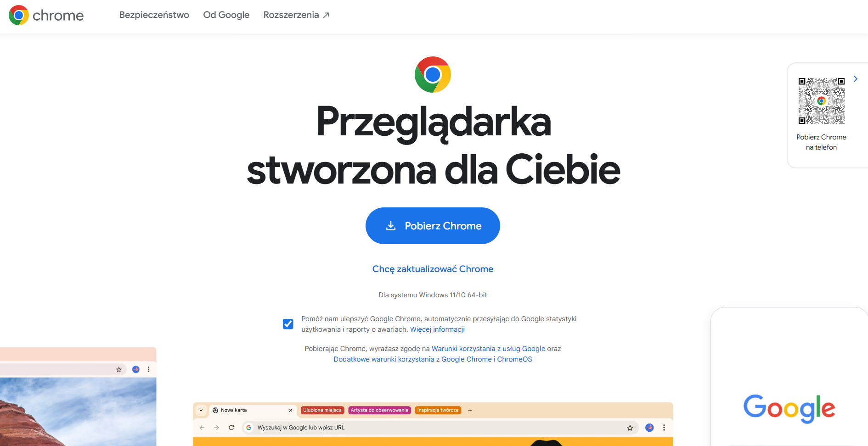Expand the QR code panel with the chevron

click(x=855, y=79)
